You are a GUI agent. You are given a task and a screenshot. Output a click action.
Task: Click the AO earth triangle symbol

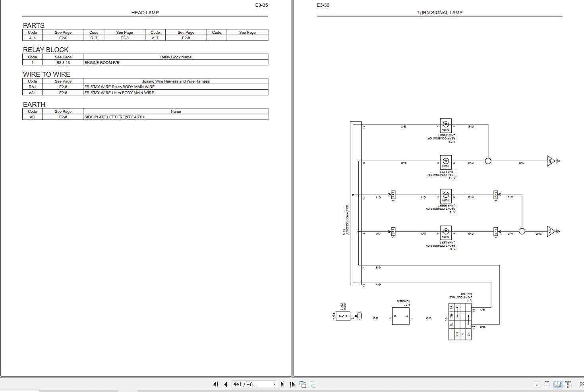click(551, 161)
